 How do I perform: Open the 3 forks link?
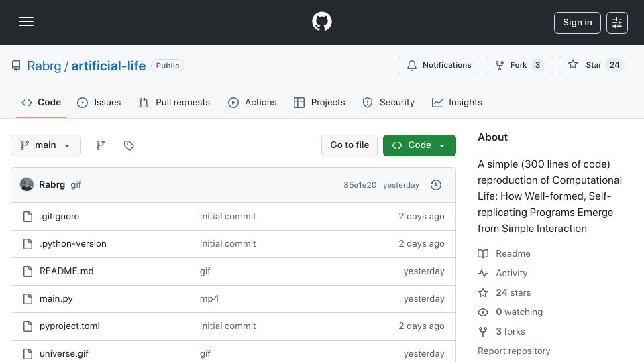tap(511, 332)
